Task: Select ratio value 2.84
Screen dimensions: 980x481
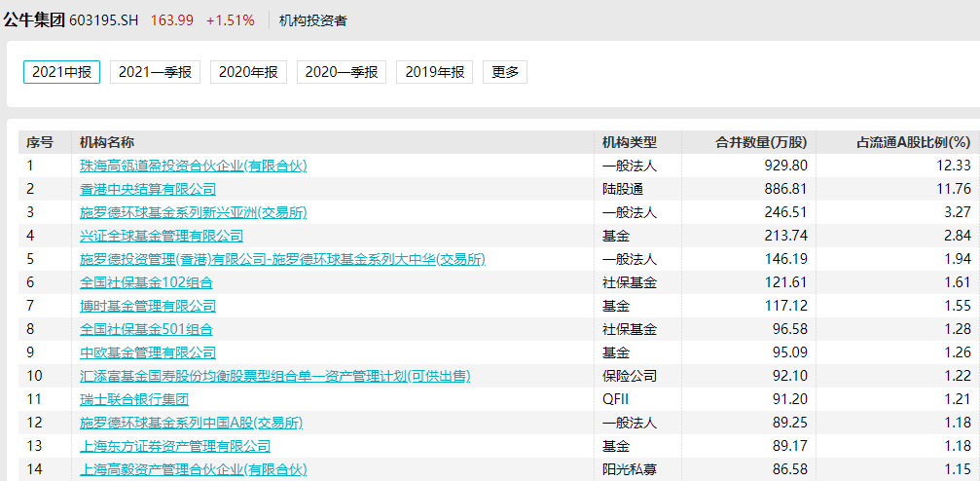Action: click(958, 236)
